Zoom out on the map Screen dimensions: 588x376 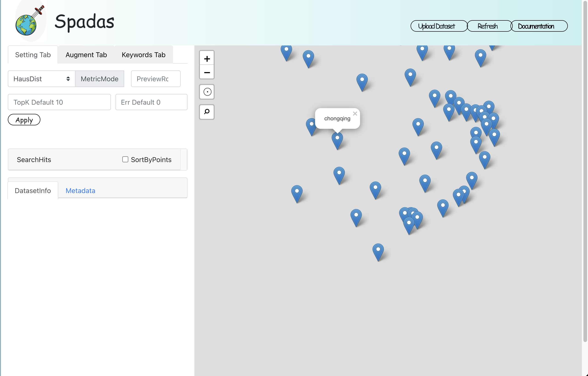pos(207,73)
